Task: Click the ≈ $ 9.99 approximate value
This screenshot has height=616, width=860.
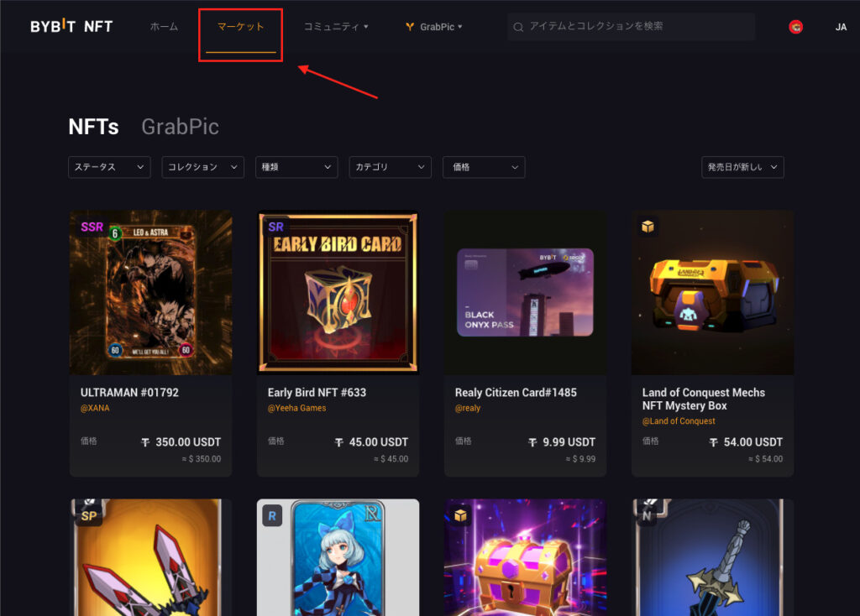Action: pos(581,459)
